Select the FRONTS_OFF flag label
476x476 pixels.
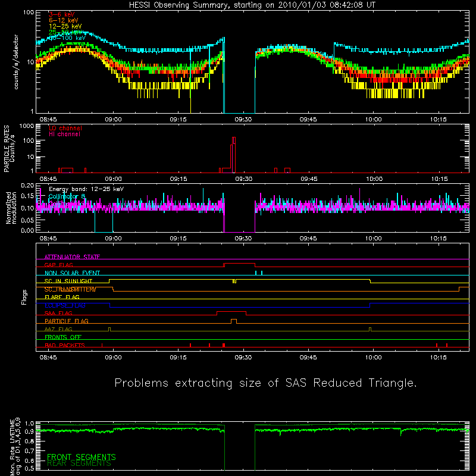[x=63, y=337]
